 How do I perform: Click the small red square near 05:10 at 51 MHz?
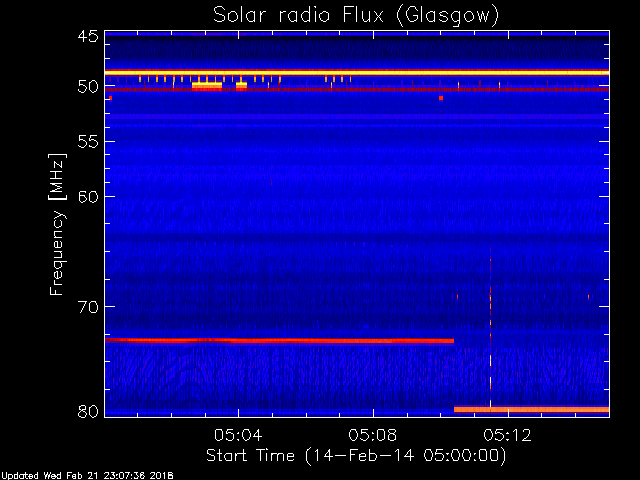(441, 98)
